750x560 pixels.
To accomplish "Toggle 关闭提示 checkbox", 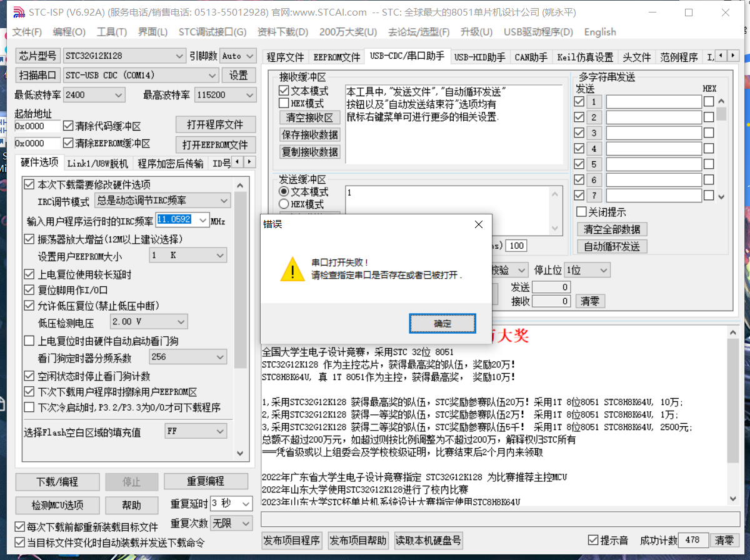I will coord(581,212).
